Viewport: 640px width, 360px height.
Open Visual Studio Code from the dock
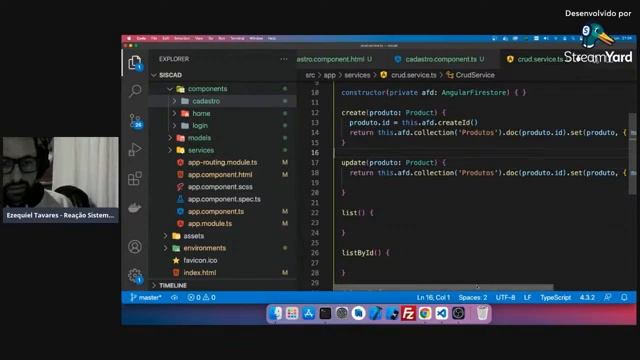pos(442,313)
